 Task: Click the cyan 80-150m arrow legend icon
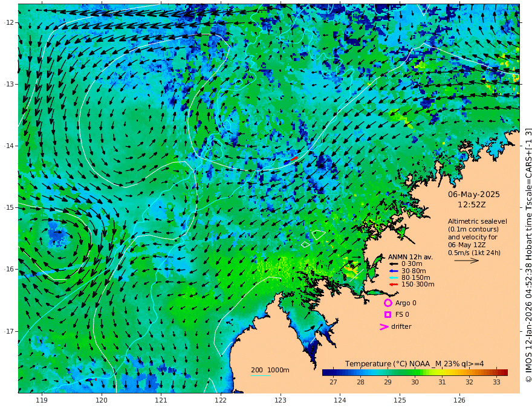tap(394, 278)
